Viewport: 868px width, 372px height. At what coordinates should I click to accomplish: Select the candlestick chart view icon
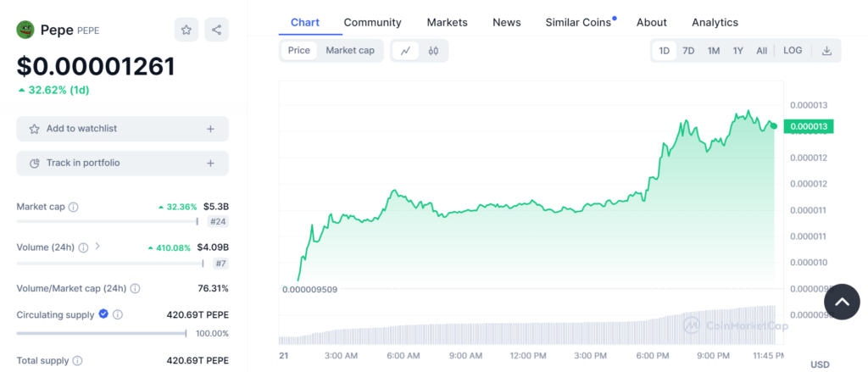(x=433, y=50)
